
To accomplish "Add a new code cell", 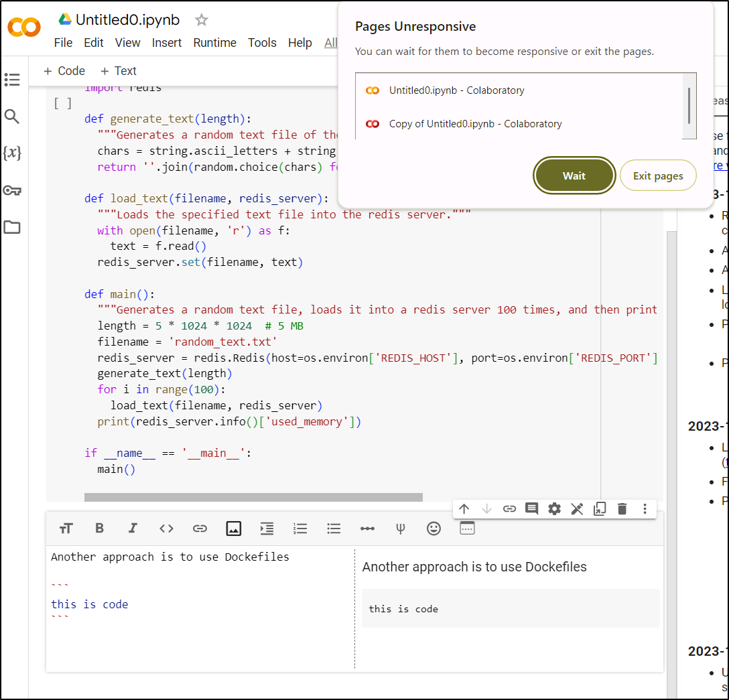I will tap(64, 71).
